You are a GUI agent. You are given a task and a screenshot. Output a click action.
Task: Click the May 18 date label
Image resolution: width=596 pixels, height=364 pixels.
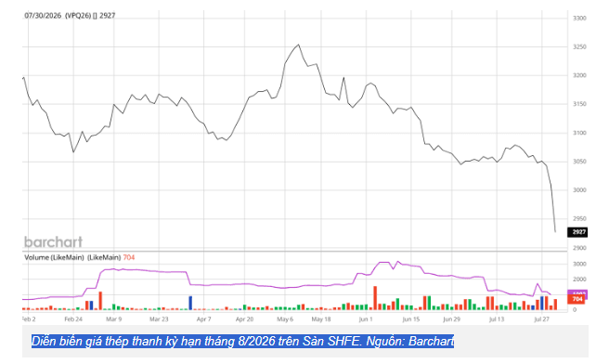coord(321,319)
